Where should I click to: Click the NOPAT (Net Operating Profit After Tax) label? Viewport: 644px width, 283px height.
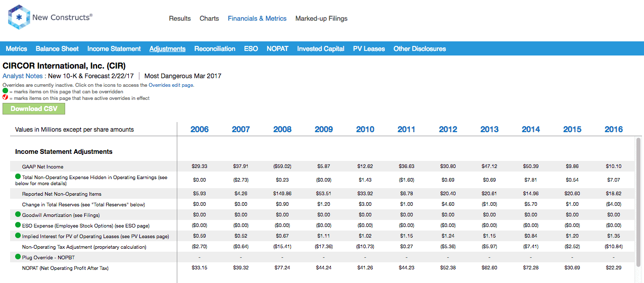tap(65, 268)
